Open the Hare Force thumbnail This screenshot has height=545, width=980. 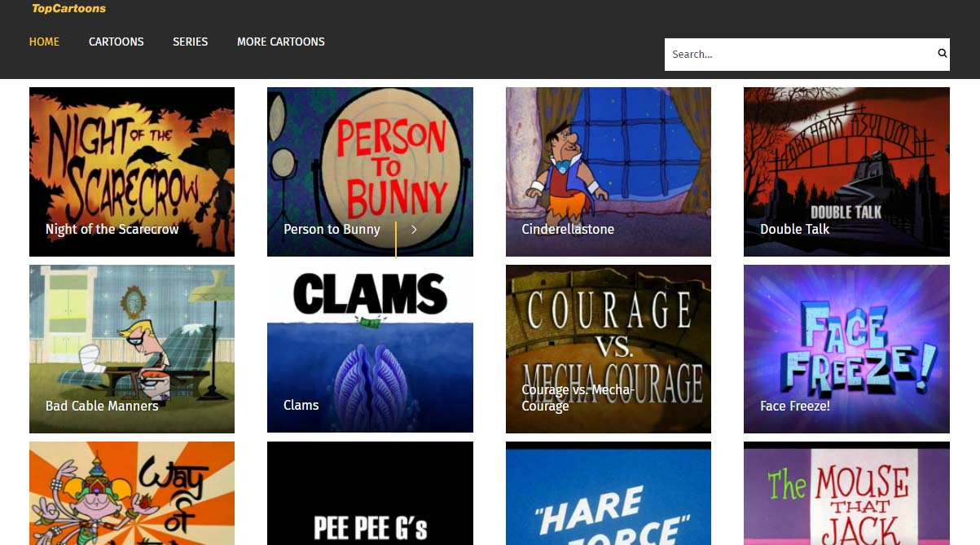pos(609,494)
